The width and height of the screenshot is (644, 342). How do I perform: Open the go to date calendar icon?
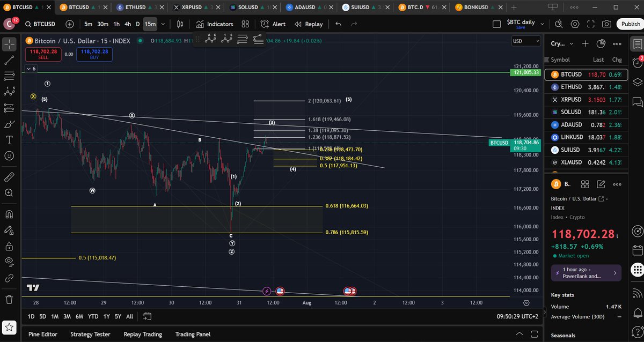click(148, 316)
